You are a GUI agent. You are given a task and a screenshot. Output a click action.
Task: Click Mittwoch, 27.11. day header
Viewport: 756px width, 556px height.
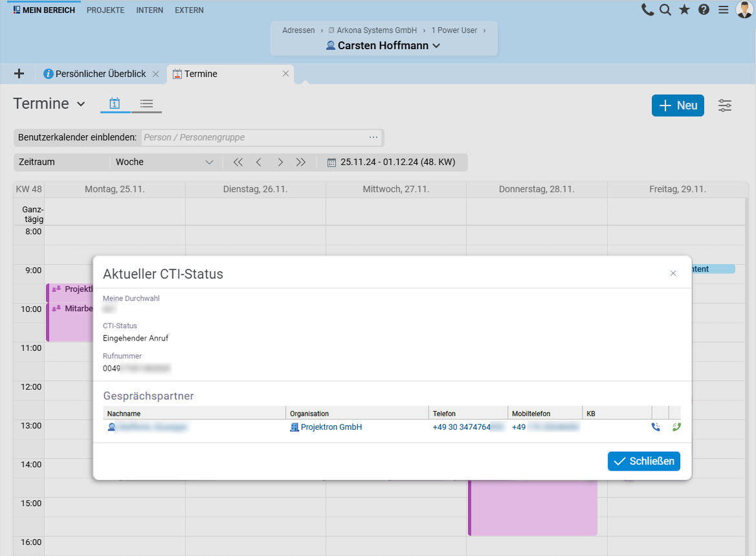(x=396, y=190)
